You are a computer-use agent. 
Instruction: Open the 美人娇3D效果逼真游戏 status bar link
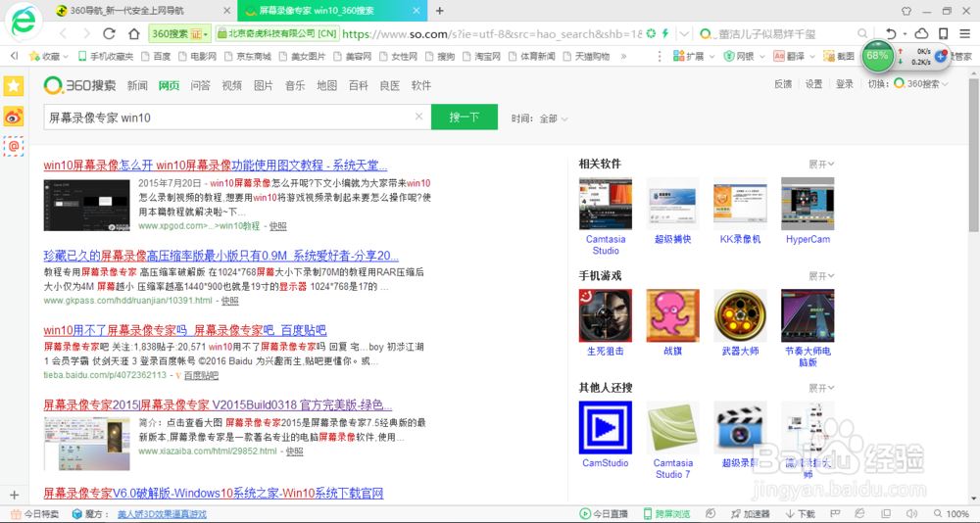click(x=162, y=514)
